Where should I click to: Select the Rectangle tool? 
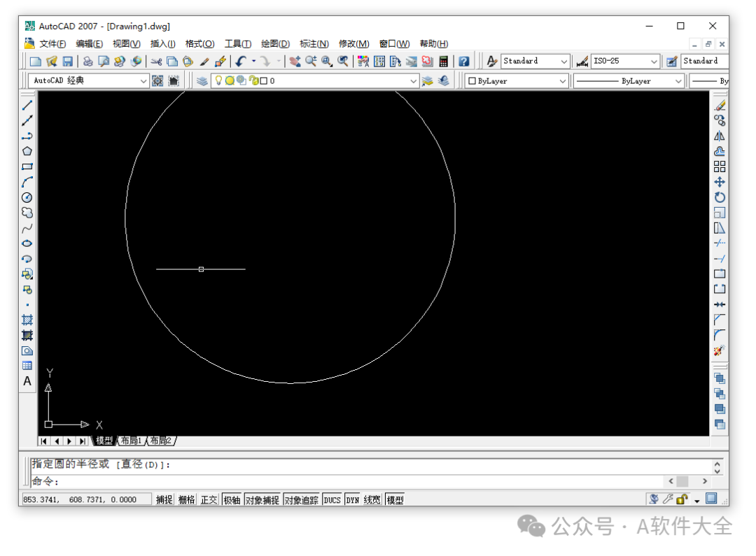[27, 166]
